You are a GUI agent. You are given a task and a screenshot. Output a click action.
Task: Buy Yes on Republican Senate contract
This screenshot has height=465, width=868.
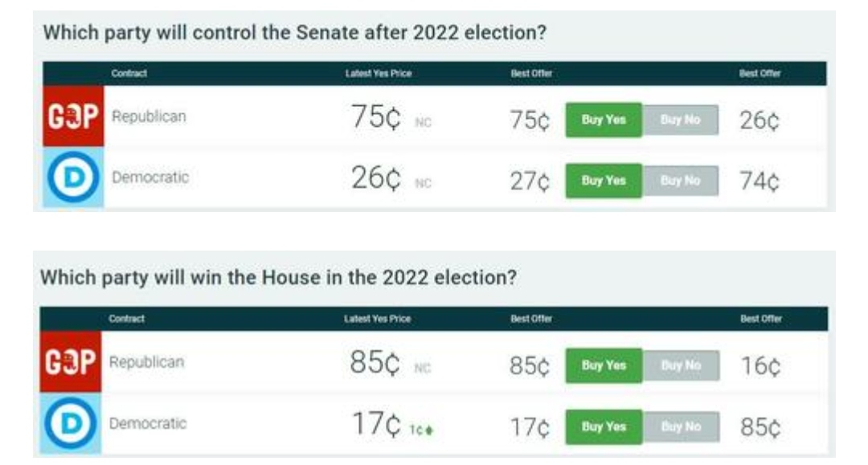pos(604,120)
